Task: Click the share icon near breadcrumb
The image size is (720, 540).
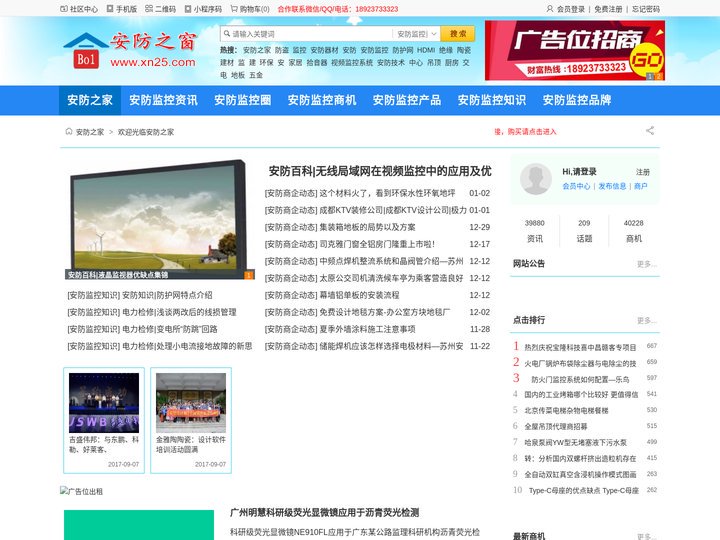Action: pos(650,131)
